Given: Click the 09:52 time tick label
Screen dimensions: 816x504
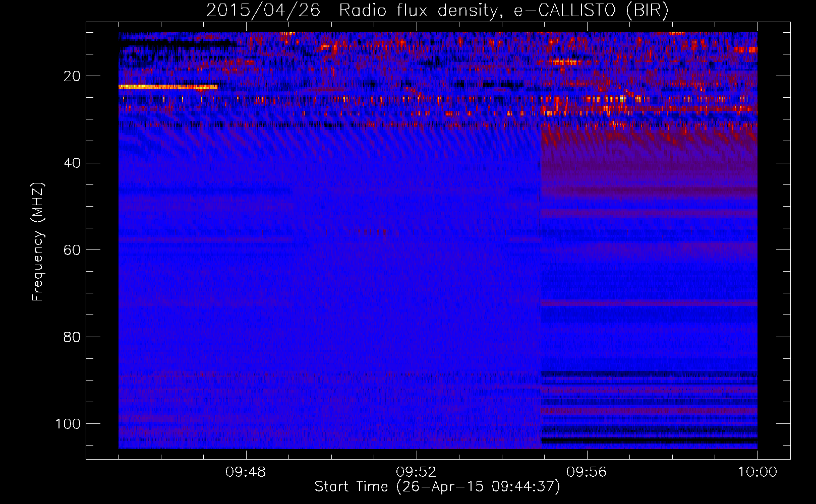Looking at the screenshot, I should (416, 472).
